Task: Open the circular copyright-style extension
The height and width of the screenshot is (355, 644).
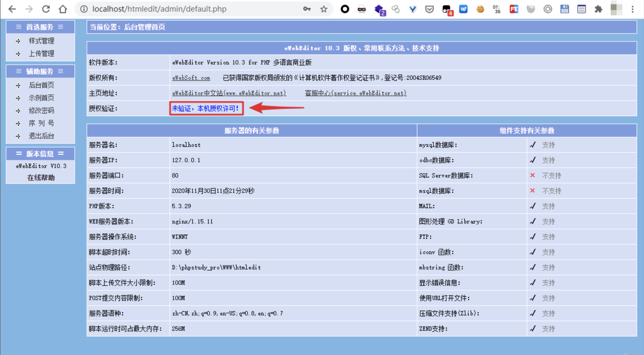Action: tap(548, 9)
